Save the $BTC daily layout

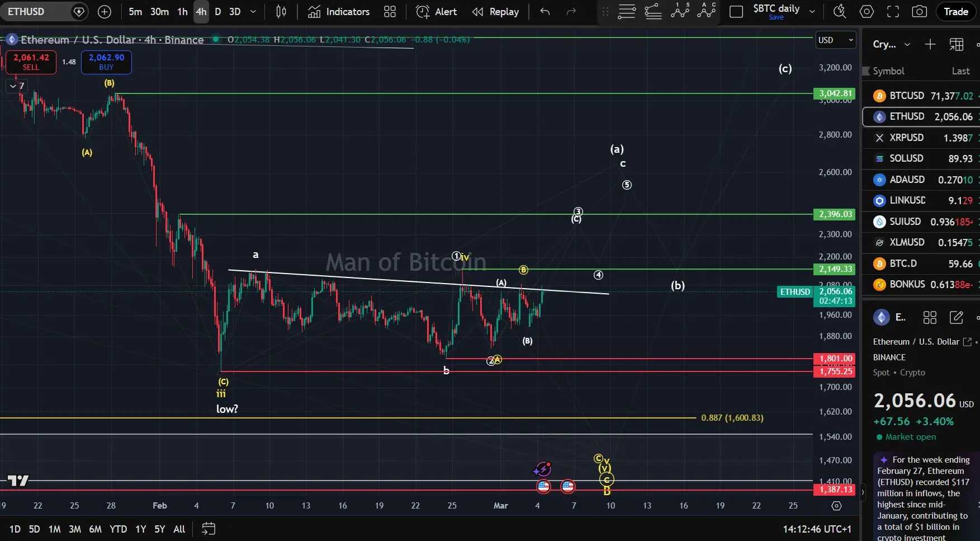click(x=776, y=17)
